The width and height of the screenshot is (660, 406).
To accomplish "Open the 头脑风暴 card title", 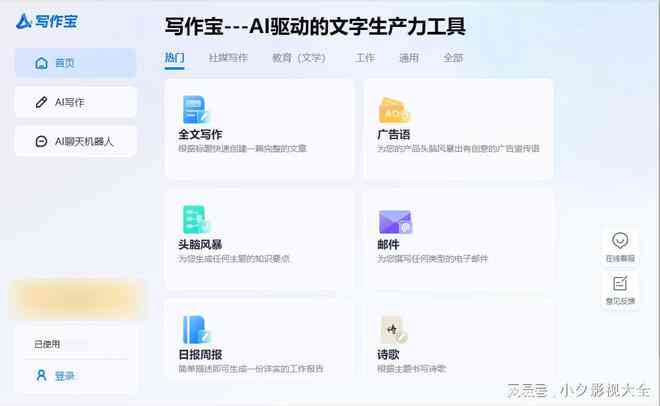I will click(200, 244).
